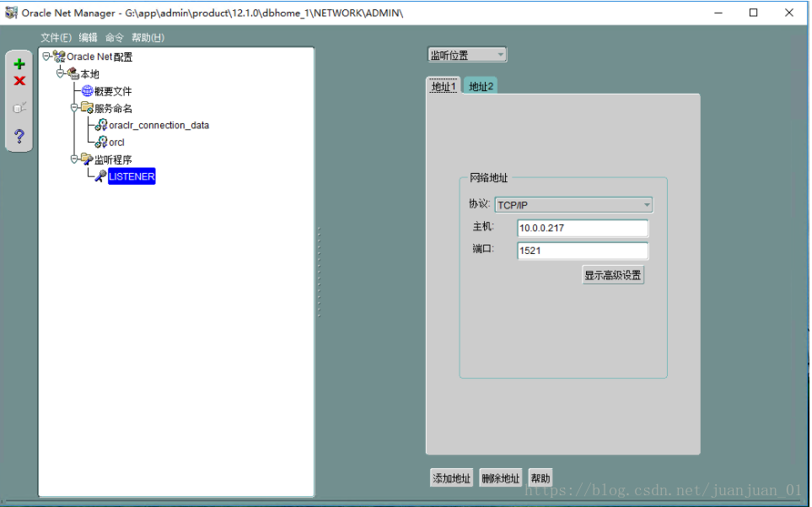Image resolution: width=812 pixels, height=507 pixels.
Task: Click the LISTENER node icon
Action: pos(100,176)
